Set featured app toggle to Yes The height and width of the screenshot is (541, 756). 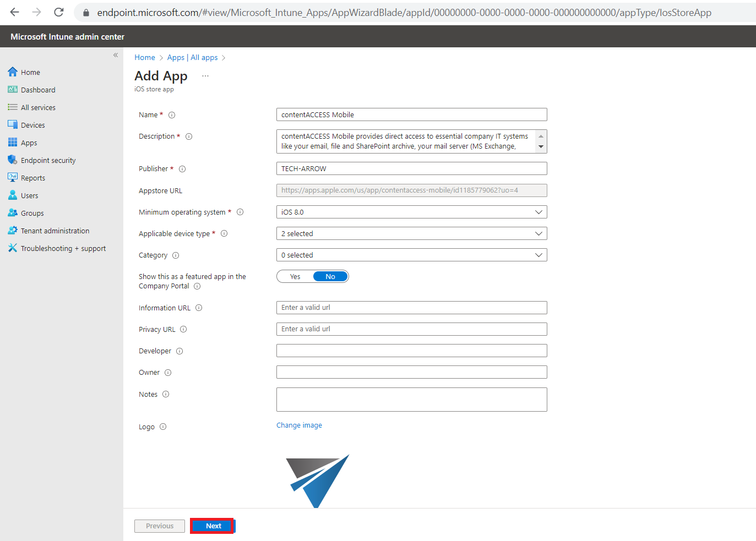tap(295, 277)
